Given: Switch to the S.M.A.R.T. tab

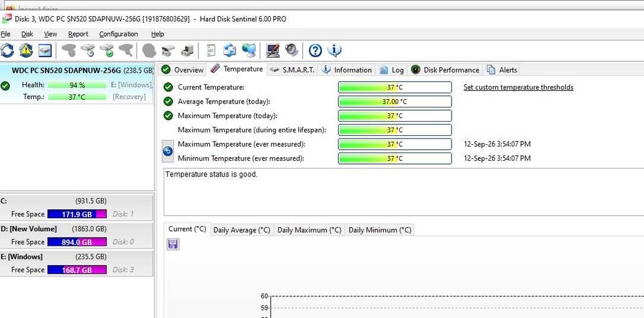Looking at the screenshot, I should 292,70.
